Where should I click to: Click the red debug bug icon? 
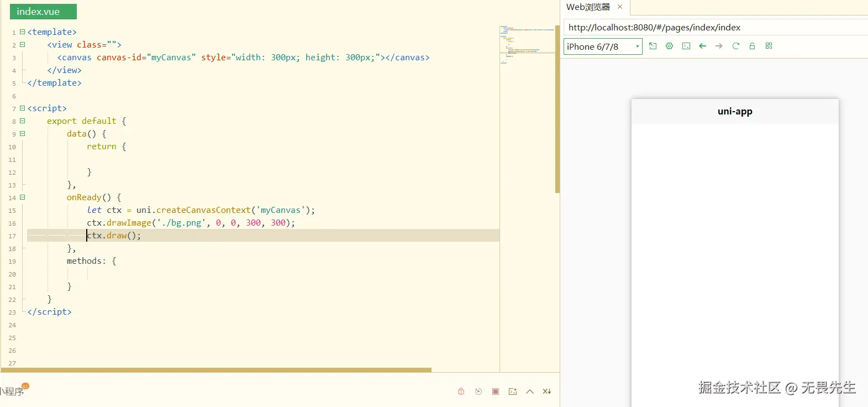coord(461,392)
